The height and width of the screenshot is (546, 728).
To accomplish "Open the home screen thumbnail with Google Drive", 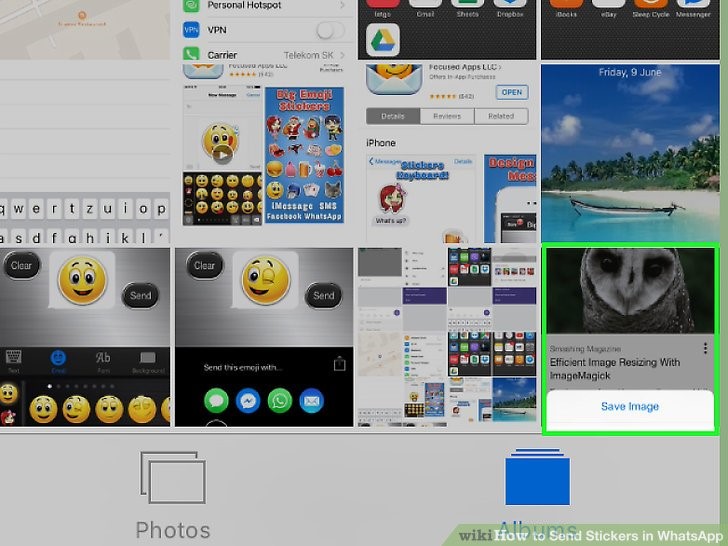I will [x=447, y=30].
